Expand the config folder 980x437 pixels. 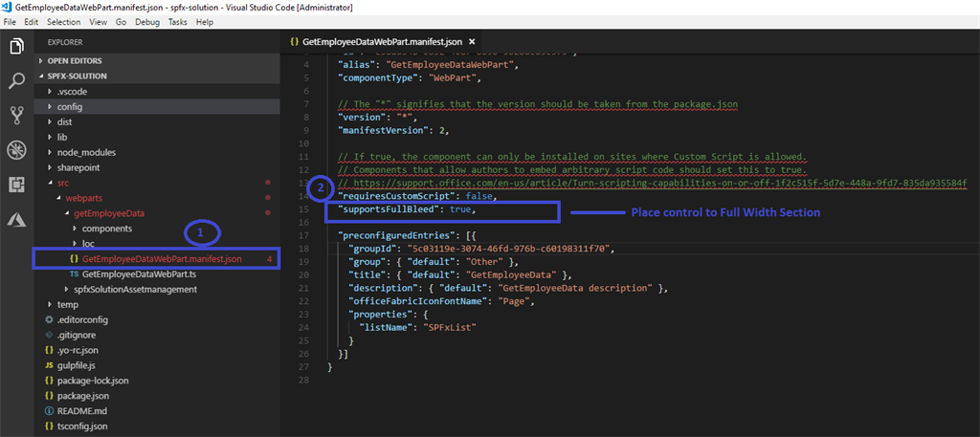(x=156, y=107)
